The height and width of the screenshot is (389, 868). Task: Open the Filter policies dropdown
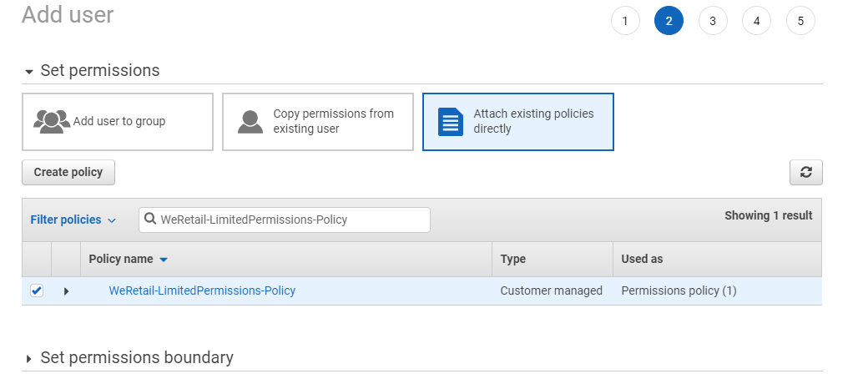click(x=73, y=220)
